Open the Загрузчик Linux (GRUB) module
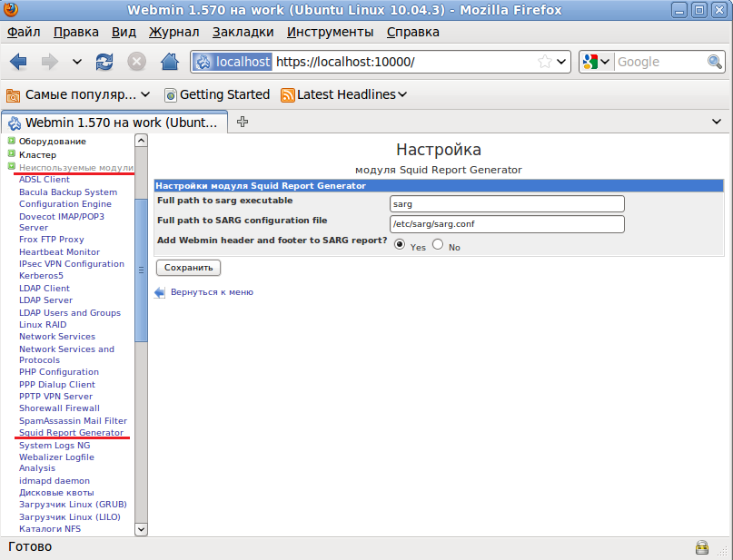The image size is (733, 560). (73, 504)
